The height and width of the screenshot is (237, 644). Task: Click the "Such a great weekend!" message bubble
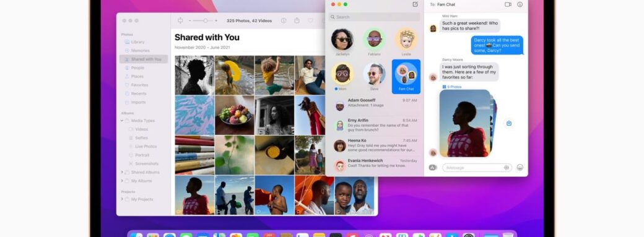pyautogui.click(x=470, y=26)
